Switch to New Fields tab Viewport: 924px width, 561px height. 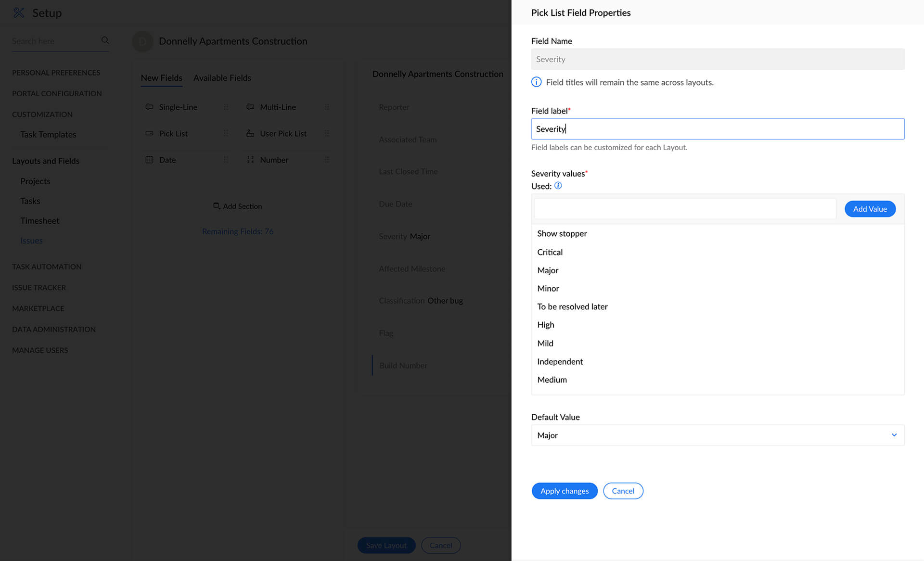point(161,78)
